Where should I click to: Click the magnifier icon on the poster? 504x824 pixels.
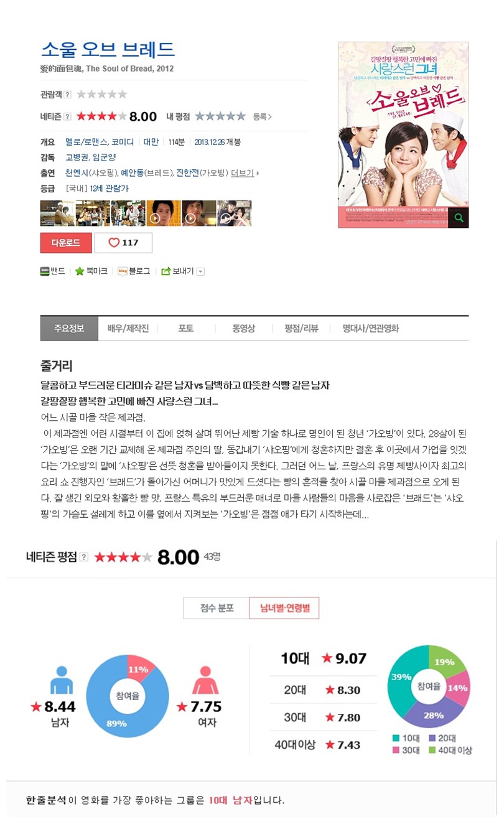pyautogui.click(x=459, y=218)
